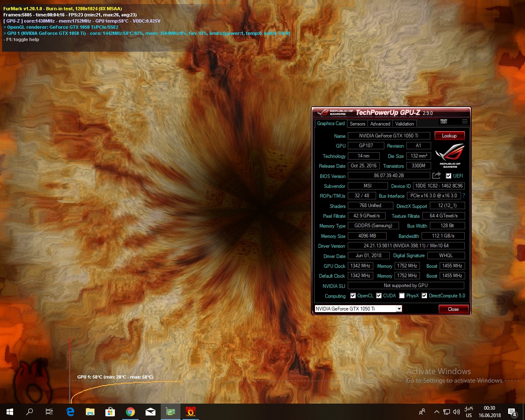Click the Bus Interface value 'PCIe x16 3.0 @ x16 3.0'
This screenshot has width=525, height=420.
point(434,196)
